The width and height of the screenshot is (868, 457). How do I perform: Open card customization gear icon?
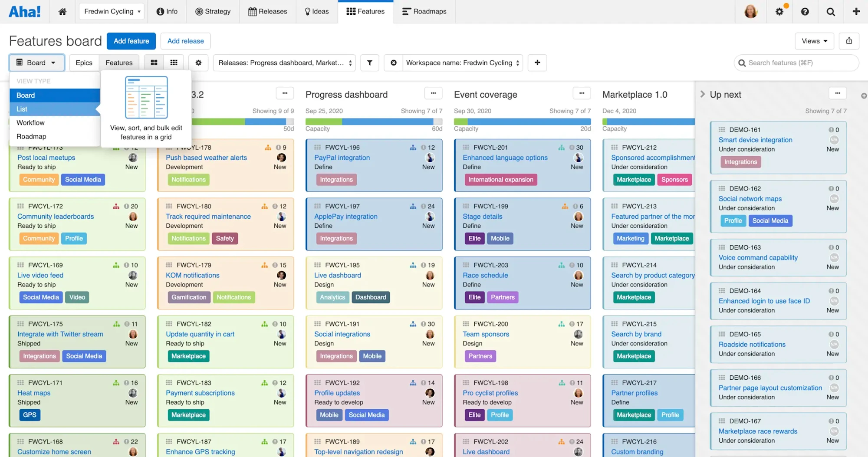pos(198,62)
